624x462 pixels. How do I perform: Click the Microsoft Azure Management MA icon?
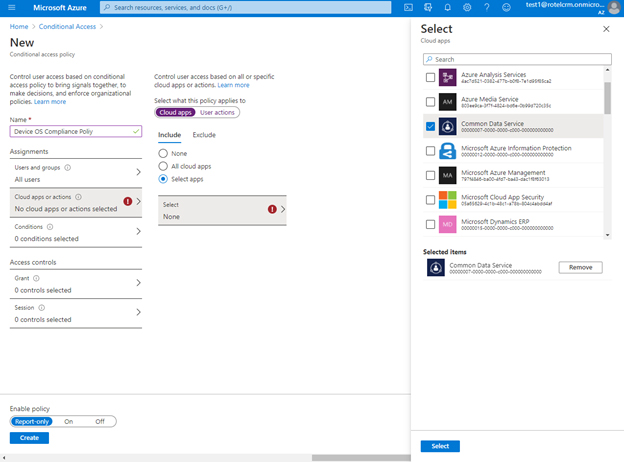(x=447, y=175)
